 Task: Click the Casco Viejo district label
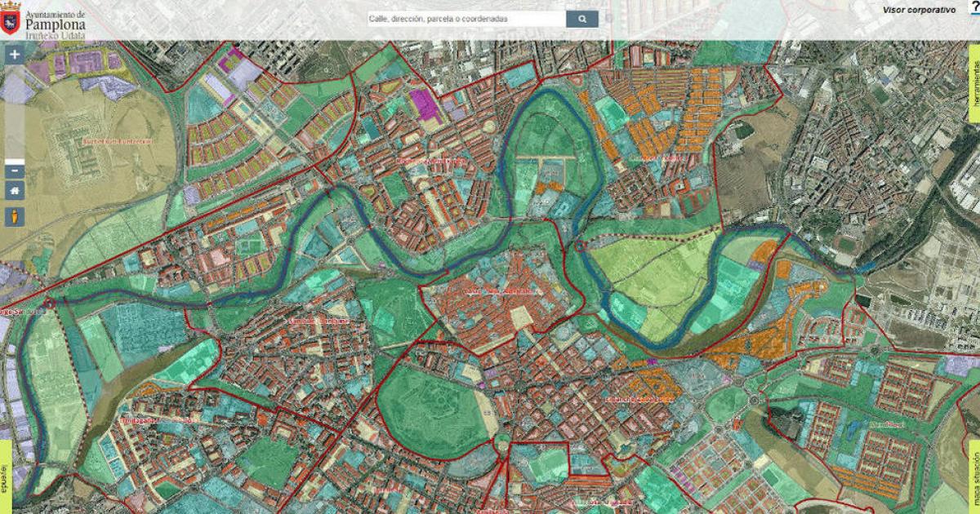tap(492, 290)
